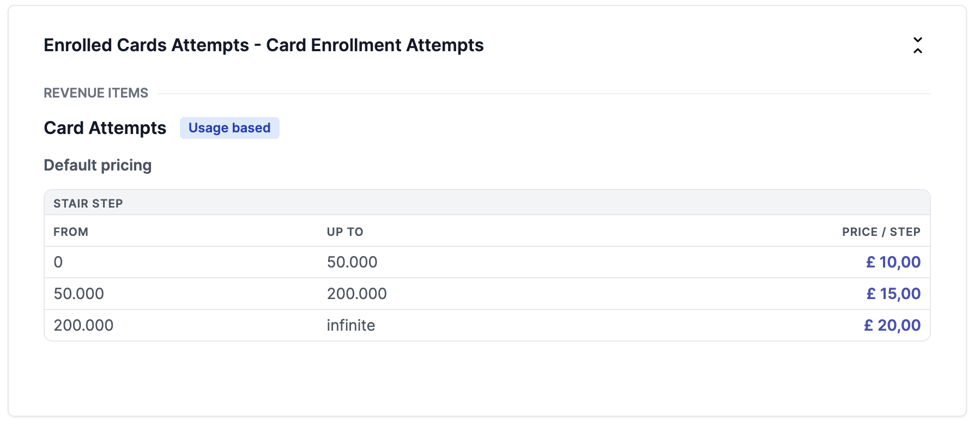
Task: Click the 200.000 value in Up To column
Action: point(356,294)
